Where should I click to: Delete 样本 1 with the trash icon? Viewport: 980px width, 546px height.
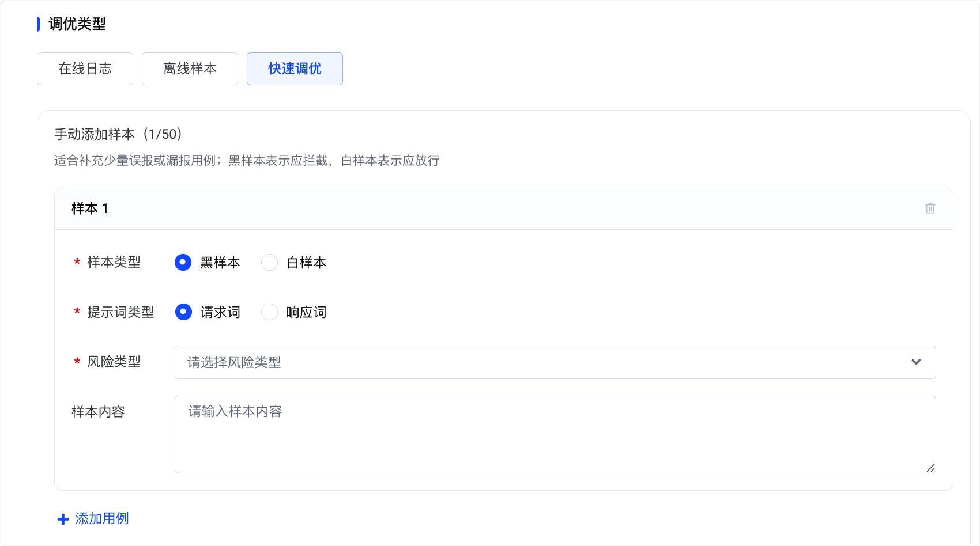(x=930, y=208)
